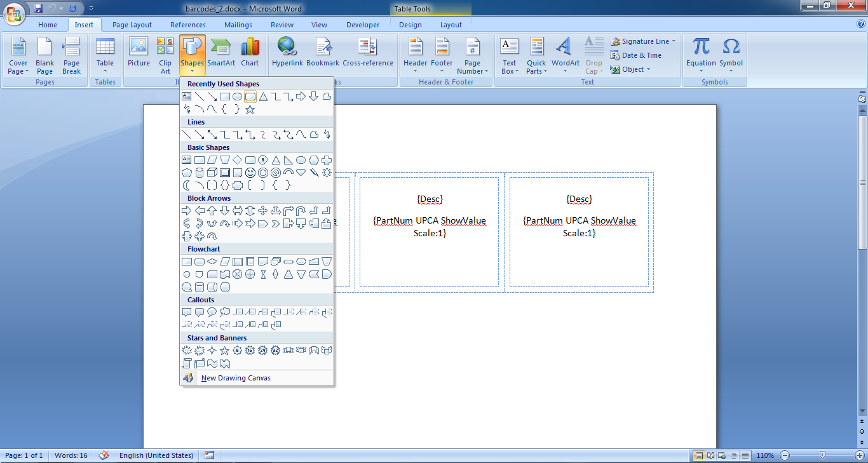
Task: Switch to Full Screen Reading view
Action: click(x=710, y=455)
